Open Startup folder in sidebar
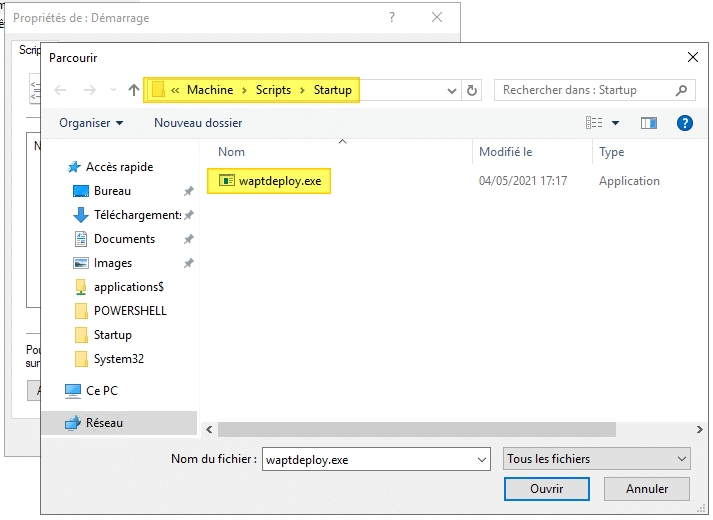713x520 pixels. (113, 335)
